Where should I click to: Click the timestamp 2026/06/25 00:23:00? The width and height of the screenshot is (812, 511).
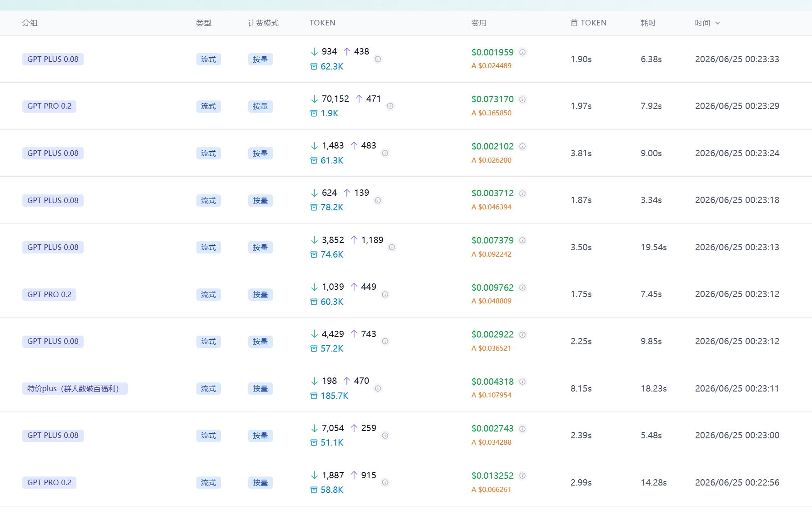pos(737,435)
